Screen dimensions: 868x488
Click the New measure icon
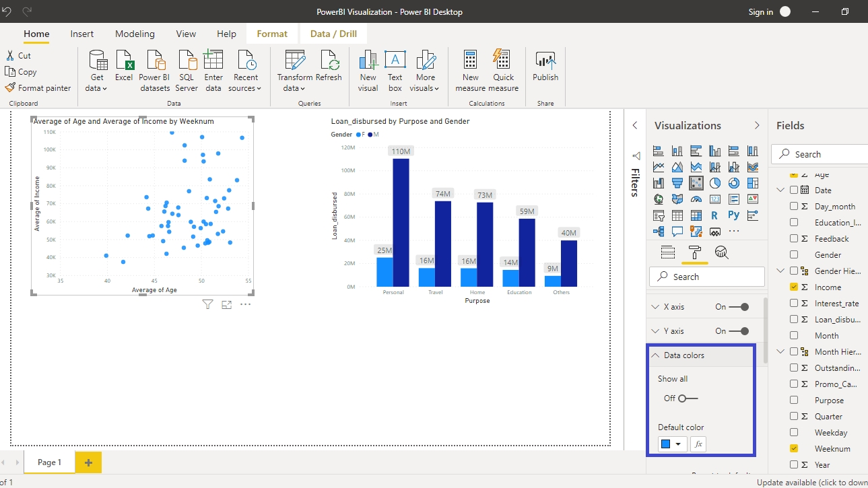click(x=471, y=61)
